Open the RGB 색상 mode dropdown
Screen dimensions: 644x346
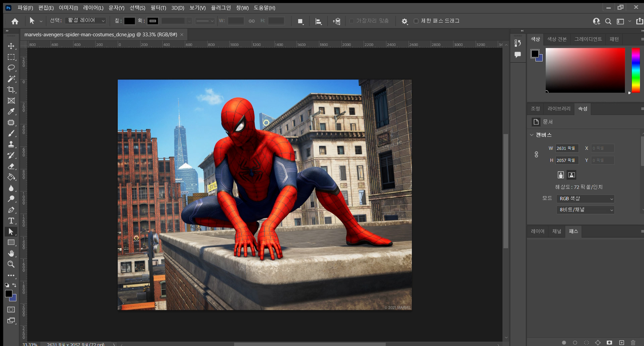tap(585, 198)
